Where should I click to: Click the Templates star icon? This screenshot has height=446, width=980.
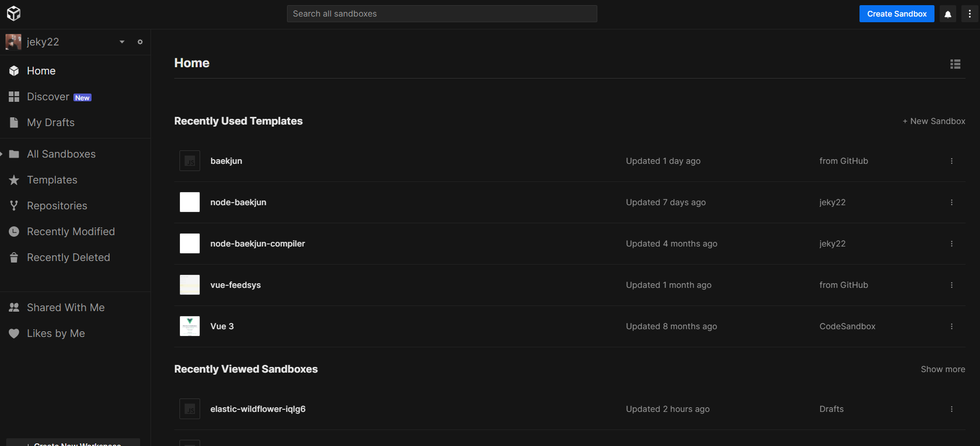pyautogui.click(x=14, y=180)
